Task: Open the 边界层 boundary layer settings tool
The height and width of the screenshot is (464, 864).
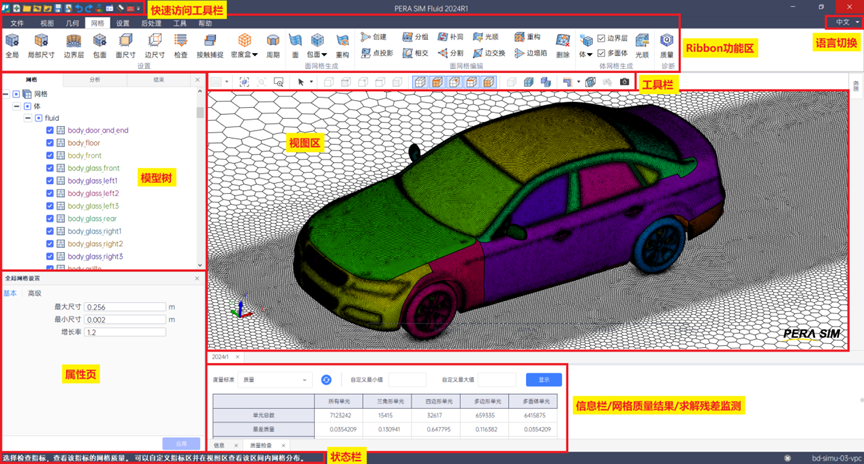Action: click(x=74, y=41)
